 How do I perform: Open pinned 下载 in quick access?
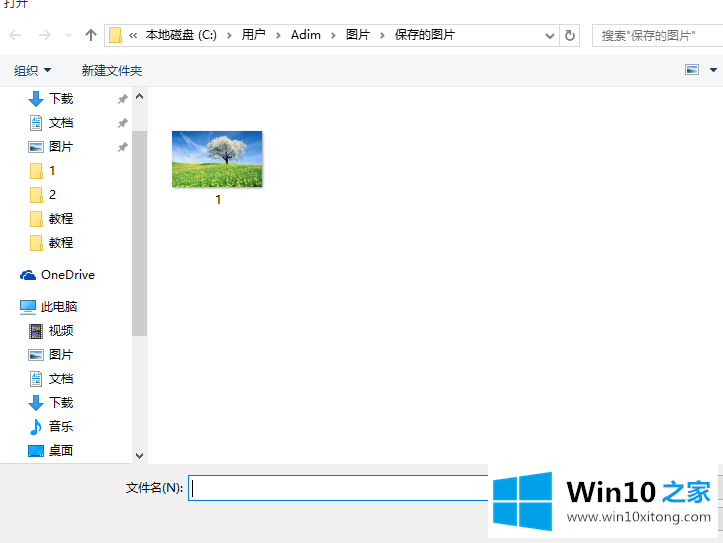click(61, 99)
